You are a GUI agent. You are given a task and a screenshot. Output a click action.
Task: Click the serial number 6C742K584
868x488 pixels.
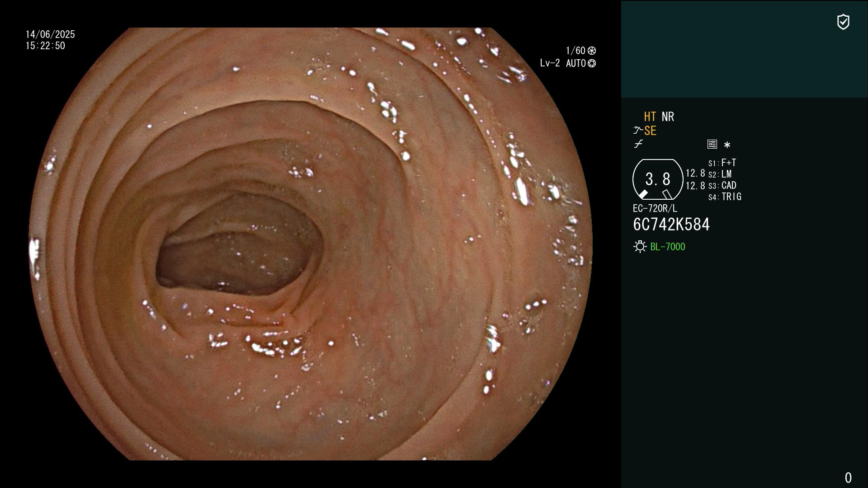pos(671,224)
